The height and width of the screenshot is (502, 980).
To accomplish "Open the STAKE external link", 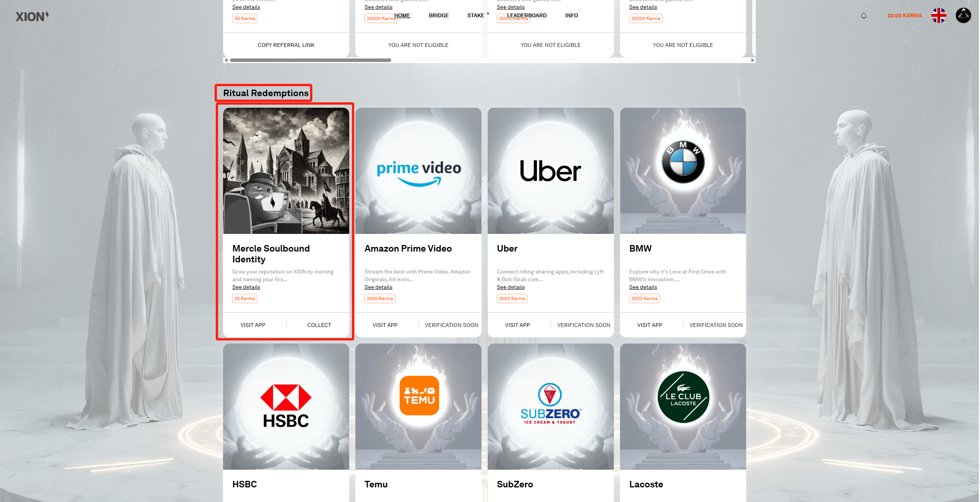I will tap(478, 15).
